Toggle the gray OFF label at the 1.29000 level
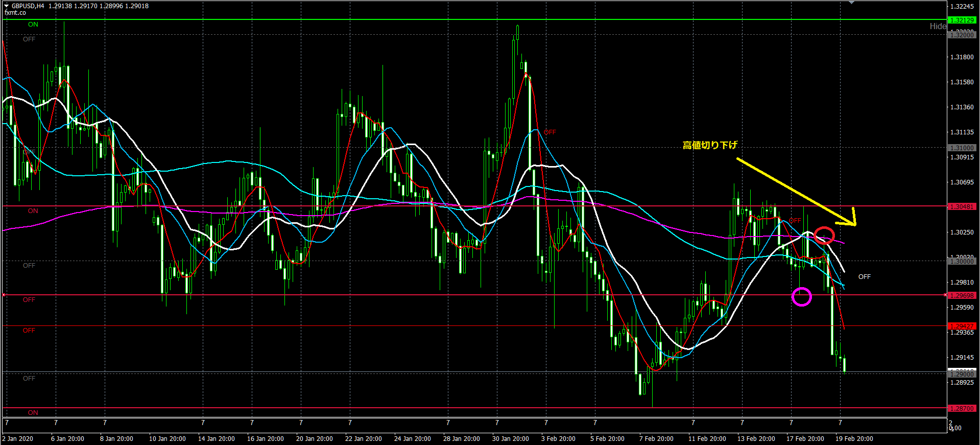This screenshot has height=445, width=980. [x=29, y=379]
